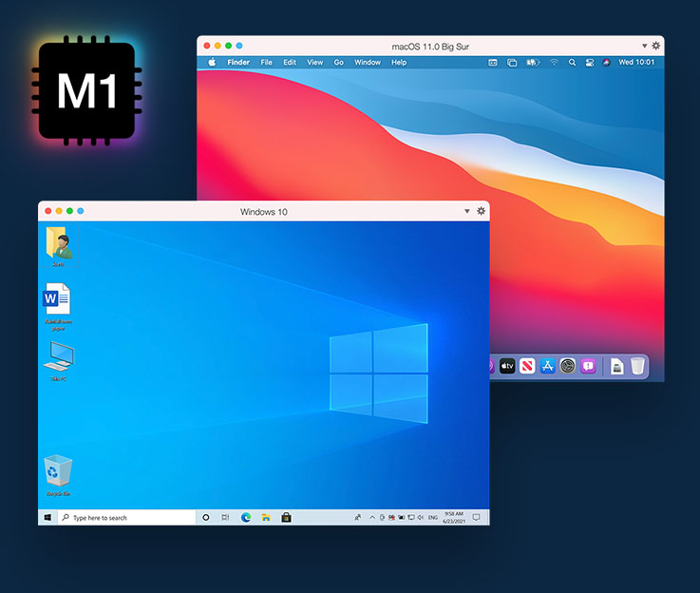Open File Explorer from Windows taskbar
Screen dimensions: 700x593
pos(266,518)
